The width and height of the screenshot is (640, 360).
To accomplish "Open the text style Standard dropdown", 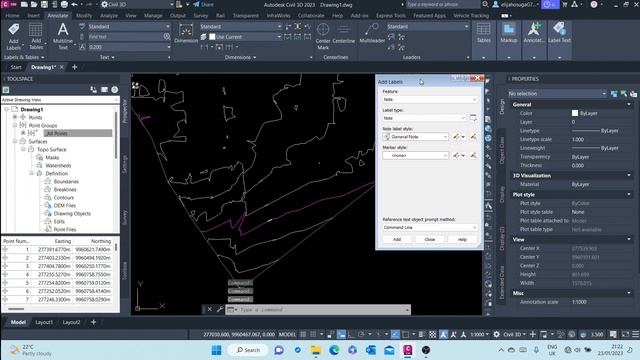I will click(x=129, y=27).
